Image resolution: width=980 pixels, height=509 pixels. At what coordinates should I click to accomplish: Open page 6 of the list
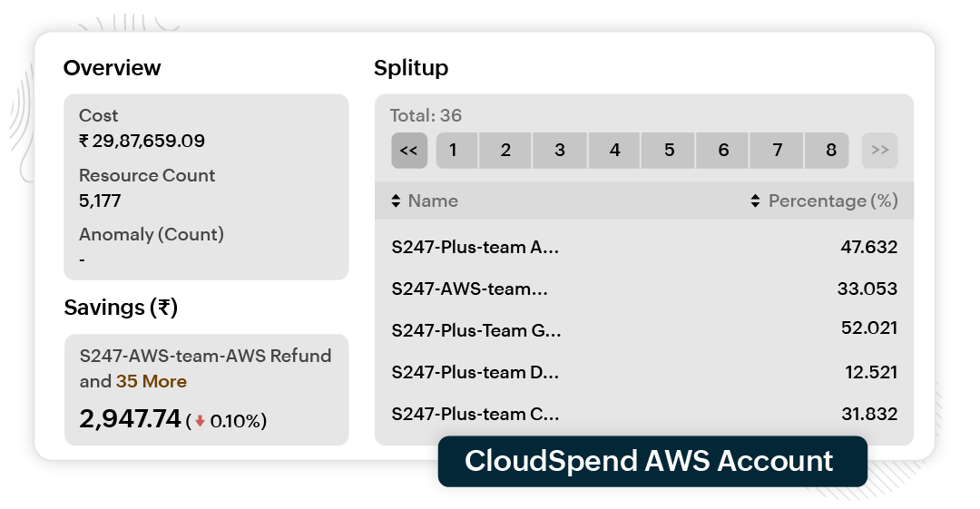[x=723, y=151]
